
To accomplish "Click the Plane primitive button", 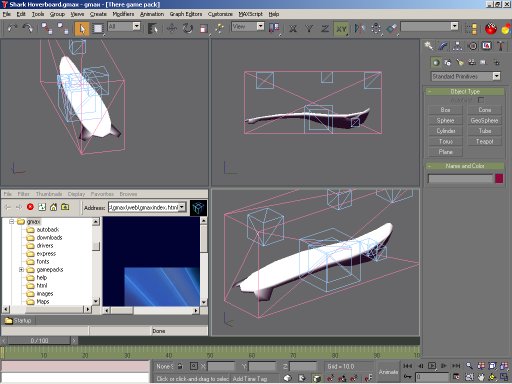I will (445, 152).
